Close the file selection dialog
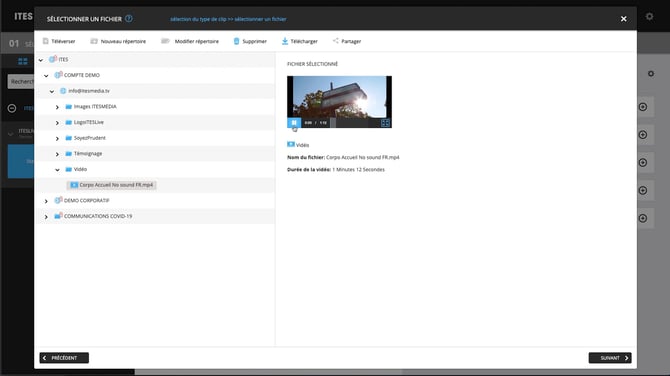Image resolution: width=670 pixels, height=376 pixels. (623, 19)
